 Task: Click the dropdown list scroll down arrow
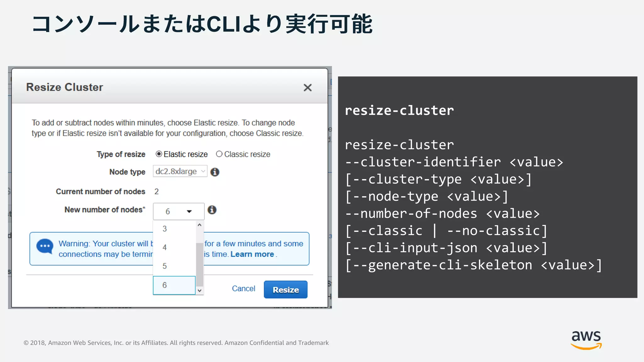click(x=199, y=291)
